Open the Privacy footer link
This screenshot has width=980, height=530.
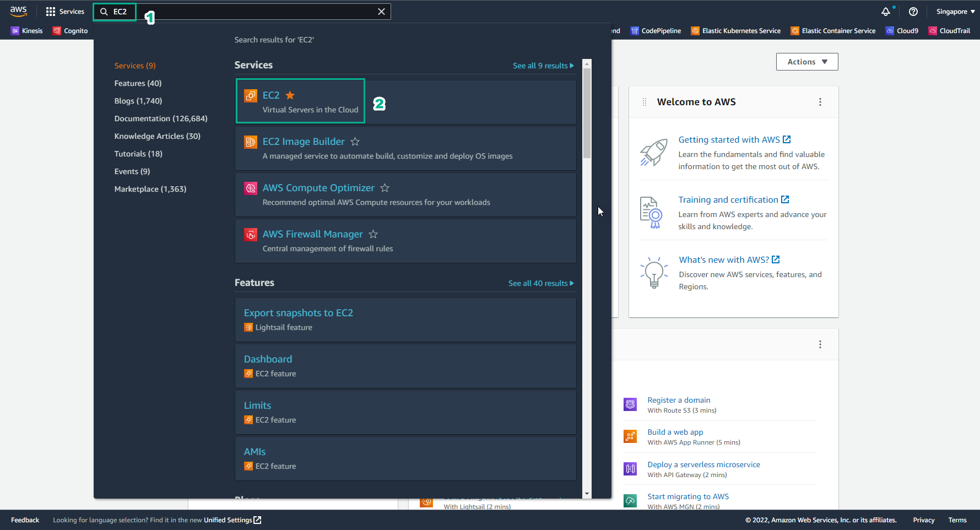pos(924,520)
